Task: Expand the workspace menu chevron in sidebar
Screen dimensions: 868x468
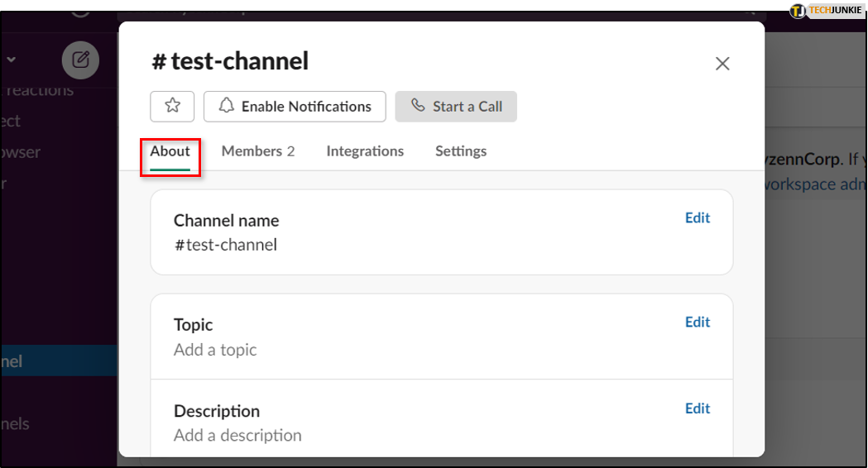Action: click(x=12, y=60)
